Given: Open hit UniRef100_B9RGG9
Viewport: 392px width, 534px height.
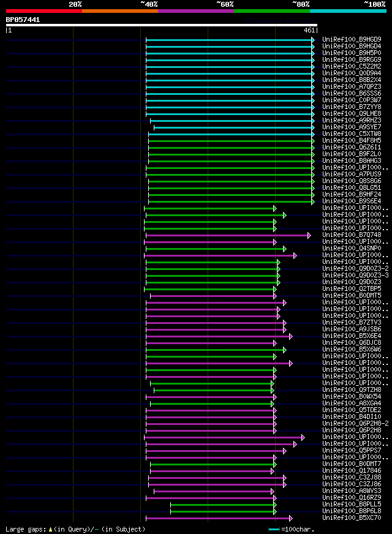Looking at the screenshot, I should tap(352, 59).
